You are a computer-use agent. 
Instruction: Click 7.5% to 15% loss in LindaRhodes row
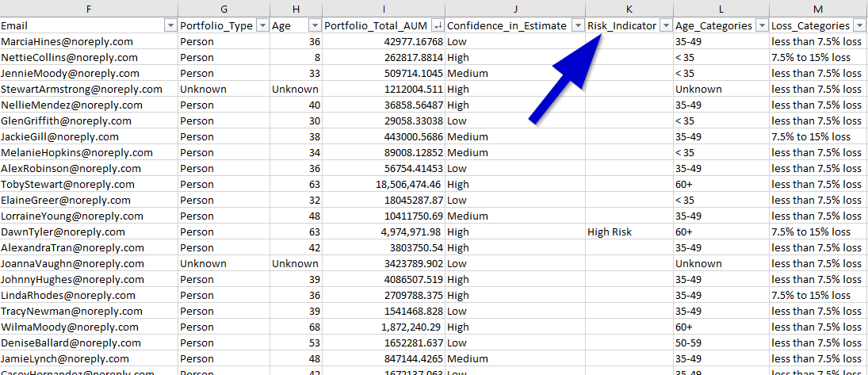(819, 296)
